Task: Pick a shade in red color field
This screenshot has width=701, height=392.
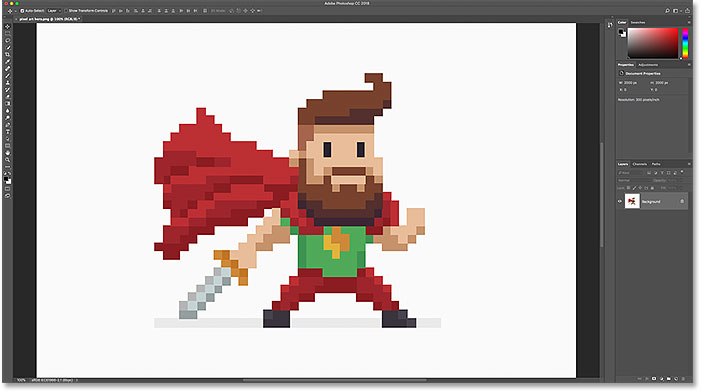Action: 653,43
